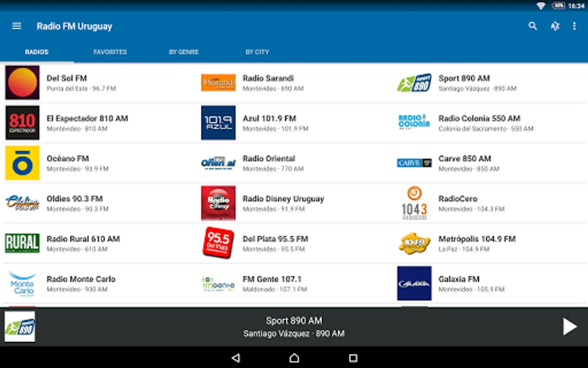Screen dimensions: 588x368
Task: Select RadioCero station name
Action: tap(458, 198)
